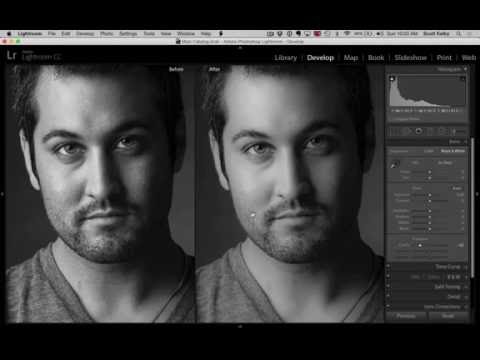Open the Apple menu

[9, 34]
